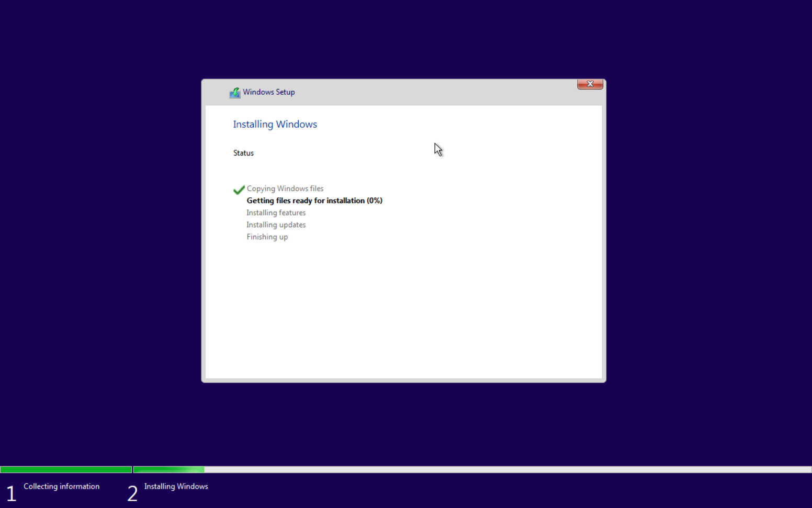
Task: Click the Windows Setup title bar icon
Action: 234,93
